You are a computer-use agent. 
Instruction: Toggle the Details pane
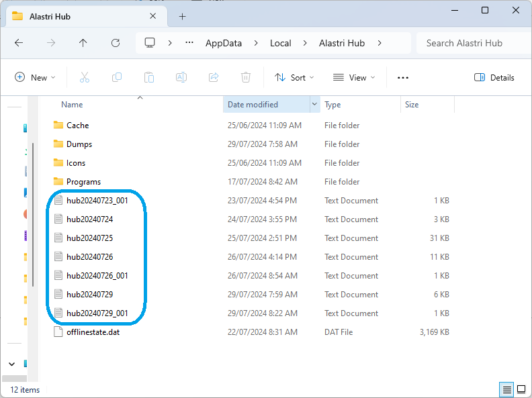pos(494,77)
